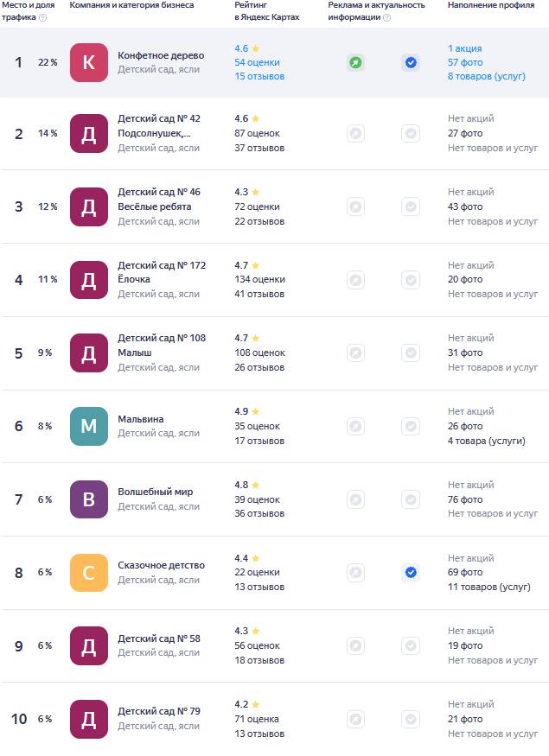Click gray advertising icon in Мальвина row
Screen dimensions: 549x756
click(355, 426)
